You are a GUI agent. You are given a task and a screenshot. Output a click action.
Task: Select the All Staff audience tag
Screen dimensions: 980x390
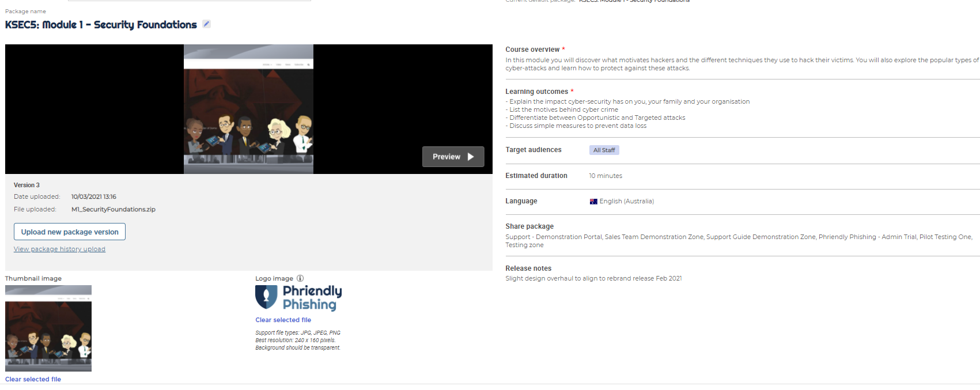(604, 150)
